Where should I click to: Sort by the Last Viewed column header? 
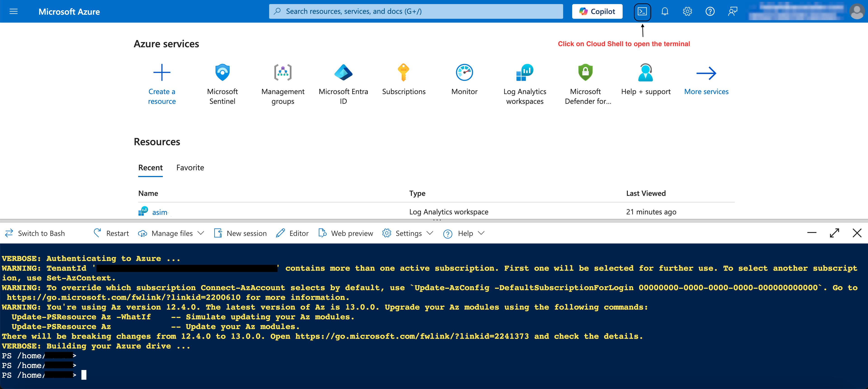tap(646, 193)
